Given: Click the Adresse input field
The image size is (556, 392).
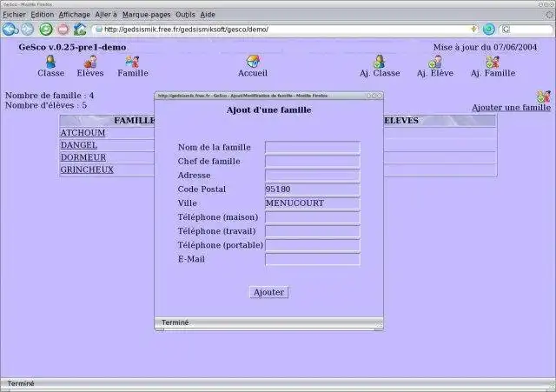Looking at the screenshot, I should pos(313,176).
